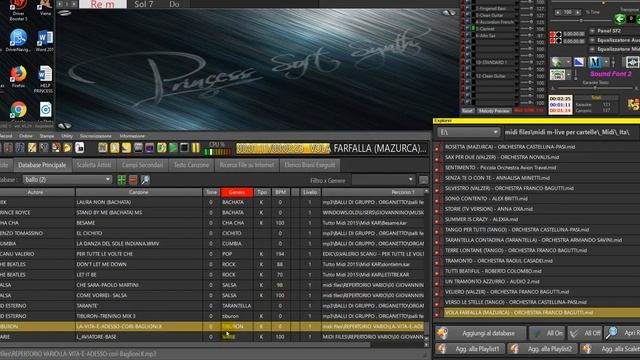Click the magnifier search icon beside database dropdown

pyautogui.click(x=145, y=180)
